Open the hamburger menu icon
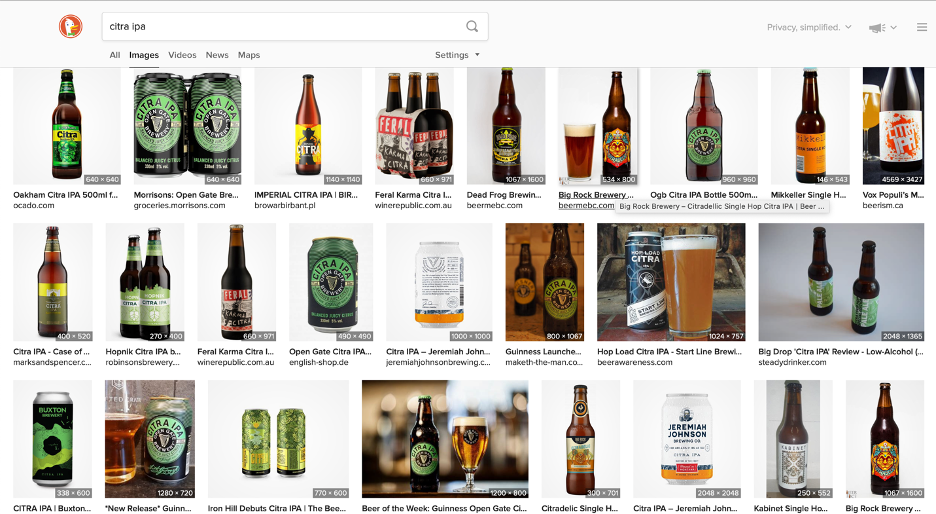This screenshot has width=936, height=514. pyautogui.click(x=922, y=27)
